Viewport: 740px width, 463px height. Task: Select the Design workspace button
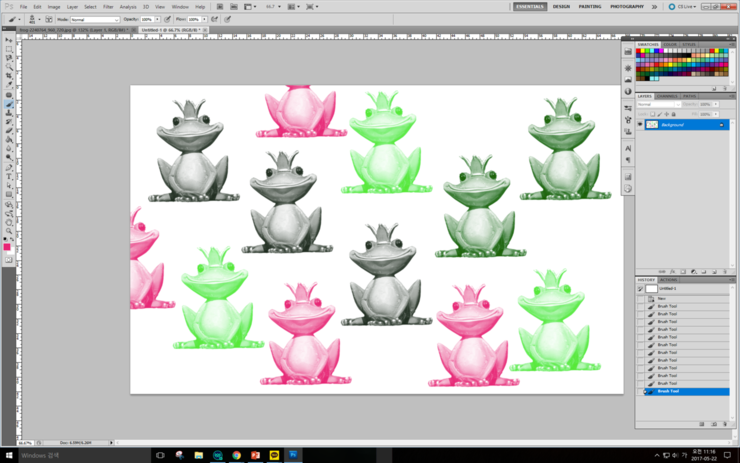coord(561,6)
